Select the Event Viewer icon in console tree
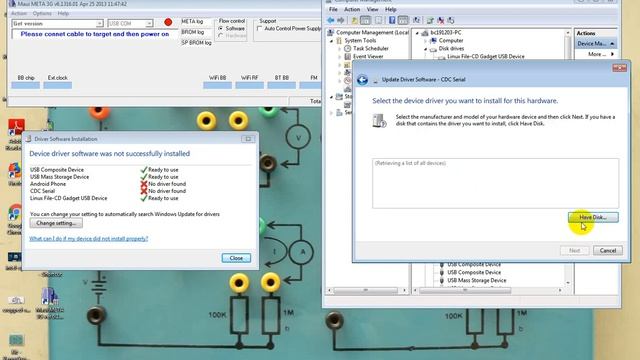Viewport: 640px width, 360px height. pos(347,56)
